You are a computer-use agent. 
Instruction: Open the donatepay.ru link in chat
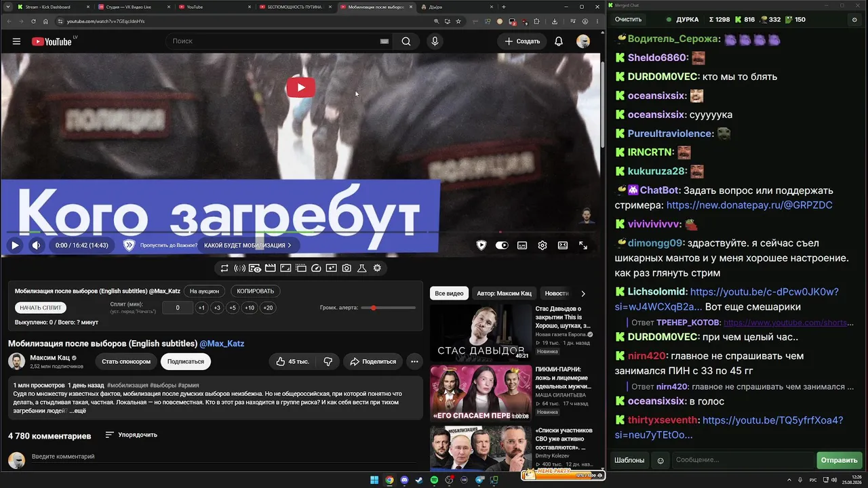pos(749,205)
